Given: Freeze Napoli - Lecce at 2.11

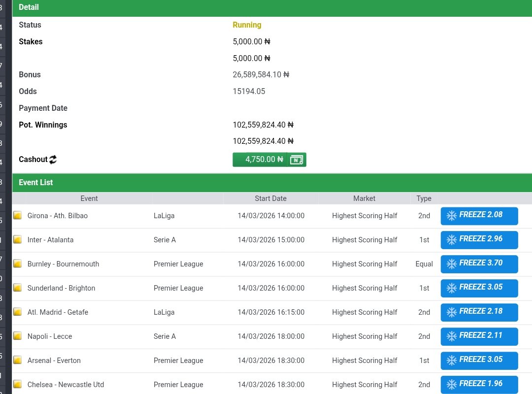Looking at the screenshot, I should (479, 336).
